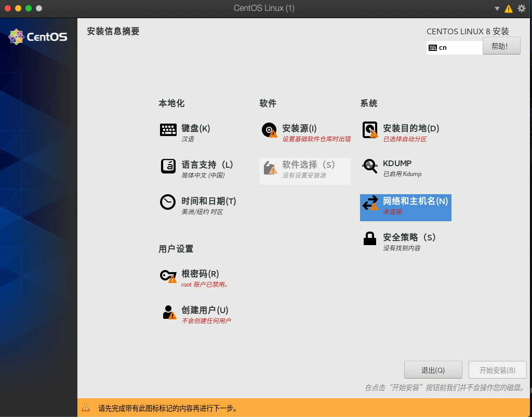Open 时间和日期(T) label
The image size is (532, 417).
(209, 201)
